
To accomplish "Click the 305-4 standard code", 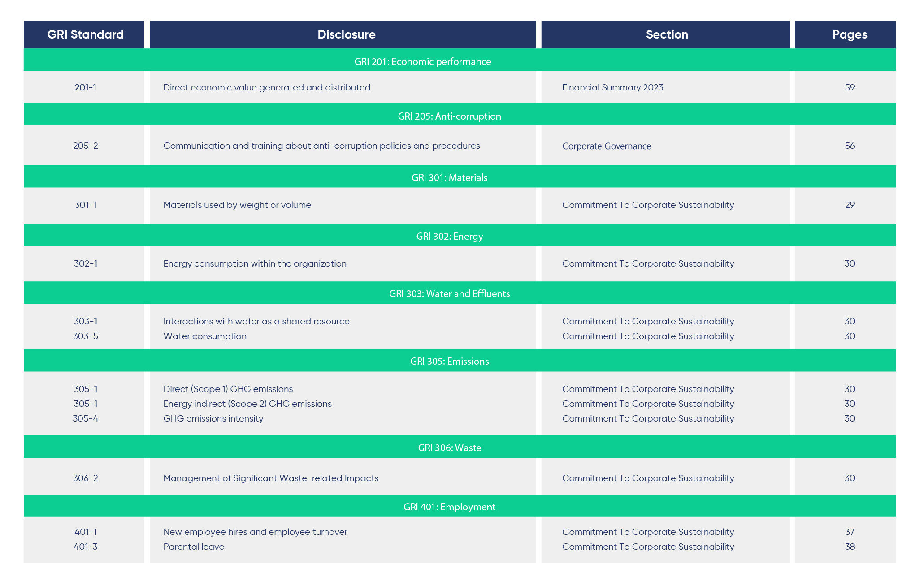I will tap(86, 418).
